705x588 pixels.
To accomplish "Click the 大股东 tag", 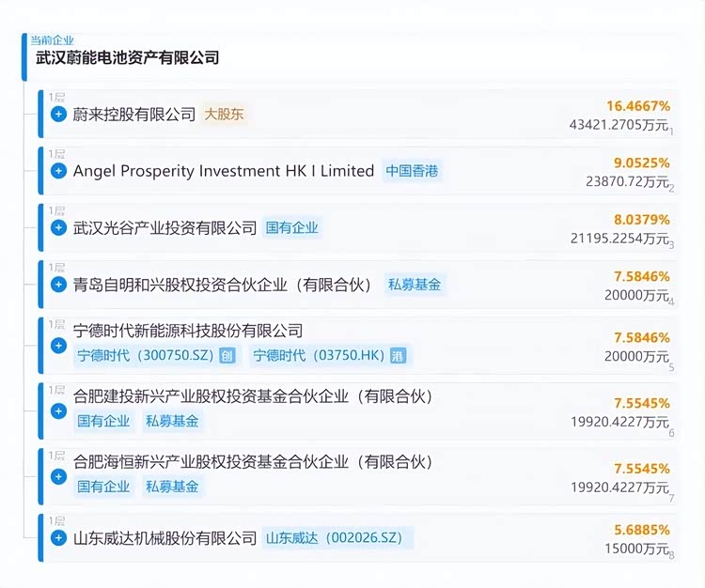I will (x=226, y=115).
